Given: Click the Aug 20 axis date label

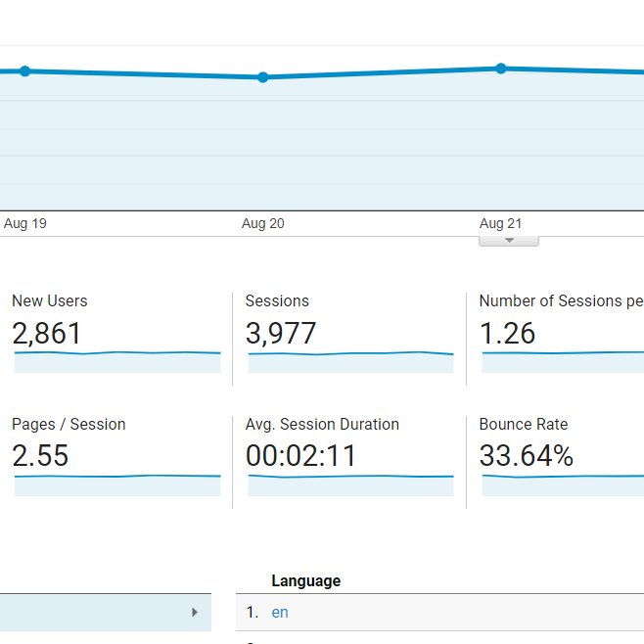Looking at the screenshot, I should tap(263, 223).
